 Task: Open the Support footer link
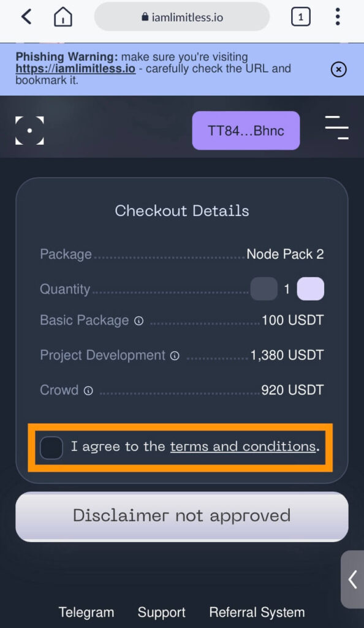tap(162, 613)
